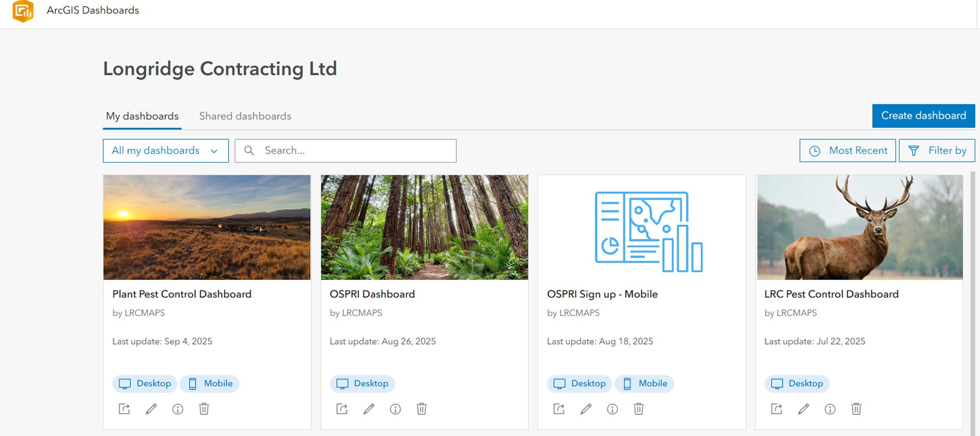
Task: Select the My dashboards tab
Action: [142, 116]
